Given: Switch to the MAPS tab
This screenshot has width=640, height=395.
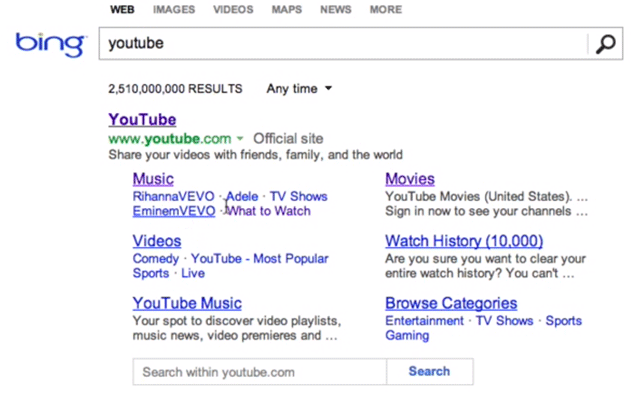Looking at the screenshot, I should click(x=287, y=9).
